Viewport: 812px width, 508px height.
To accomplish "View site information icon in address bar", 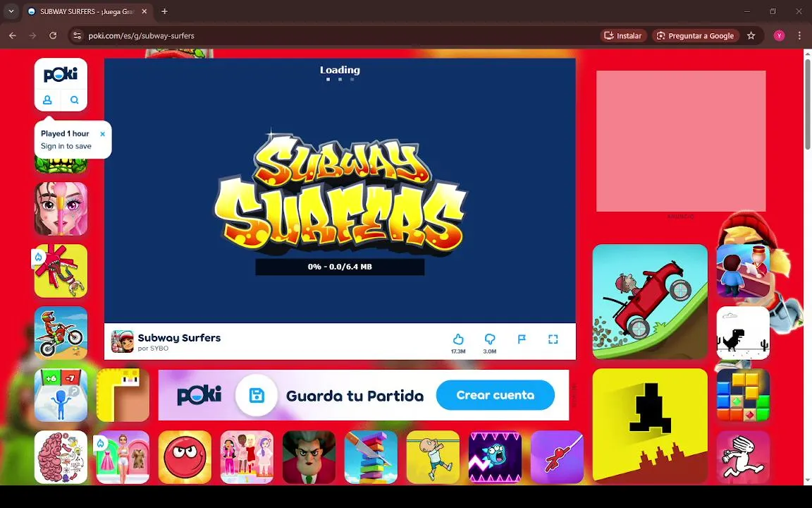I will pyautogui.click(x=77, y=36).
